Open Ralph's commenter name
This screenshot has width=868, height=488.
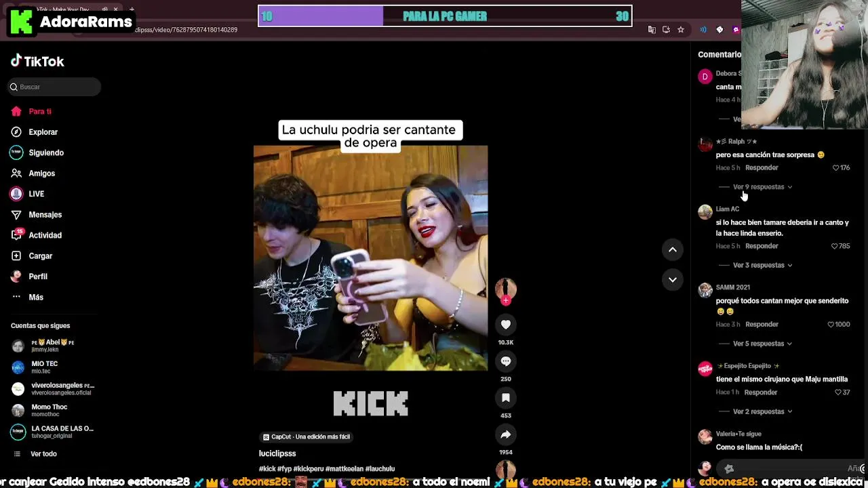pos(736,142)
